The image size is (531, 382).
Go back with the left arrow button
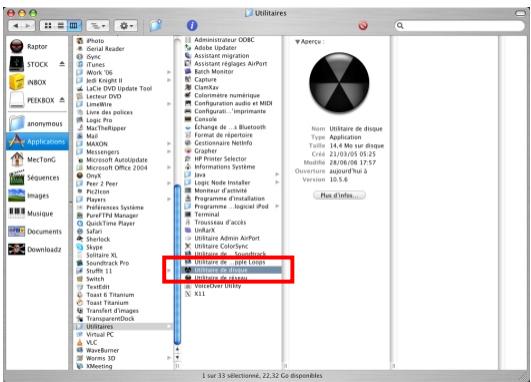click(x=15, y=26)
